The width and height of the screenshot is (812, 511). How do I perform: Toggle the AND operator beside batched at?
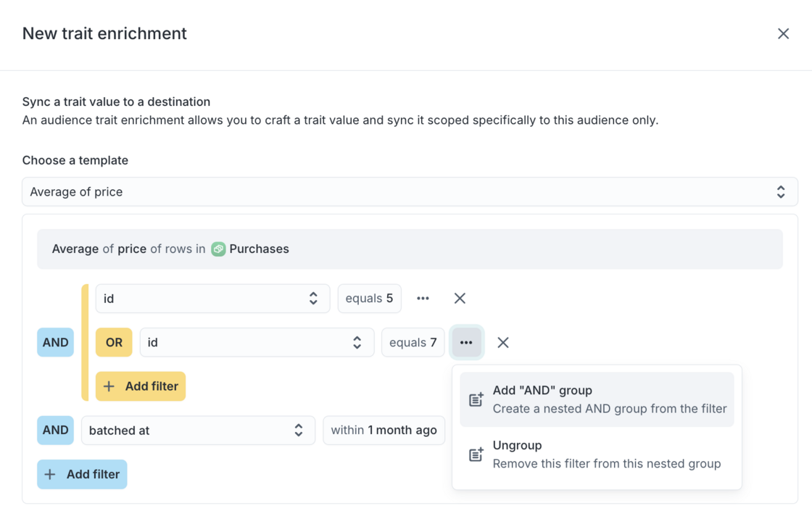[x=55, y=431]
